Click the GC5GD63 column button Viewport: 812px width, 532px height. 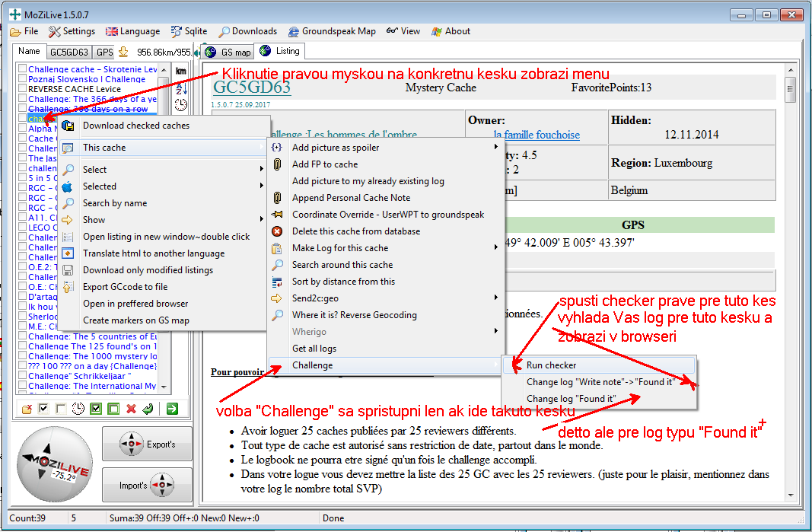coord(69,52)
